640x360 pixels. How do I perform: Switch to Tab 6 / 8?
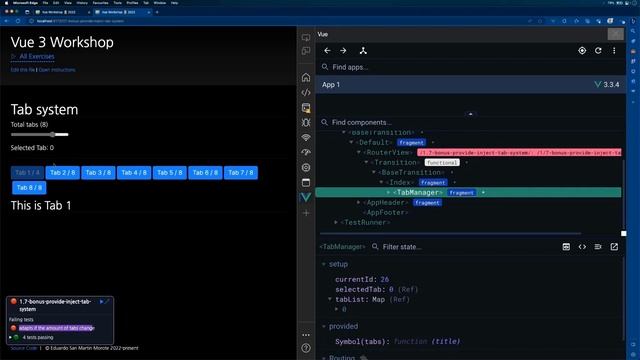point(205,173)
